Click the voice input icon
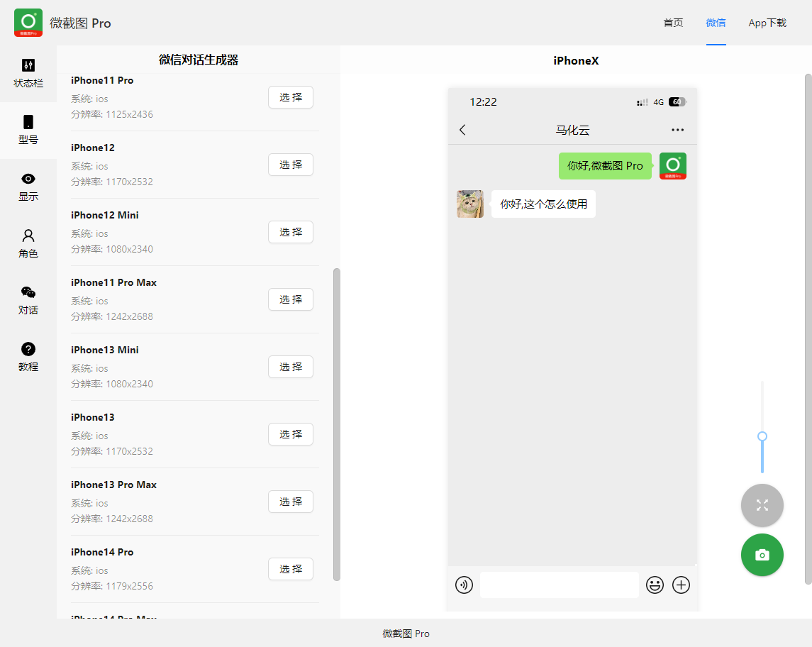The height and width of the screenshot is (647, 812). 464,585
